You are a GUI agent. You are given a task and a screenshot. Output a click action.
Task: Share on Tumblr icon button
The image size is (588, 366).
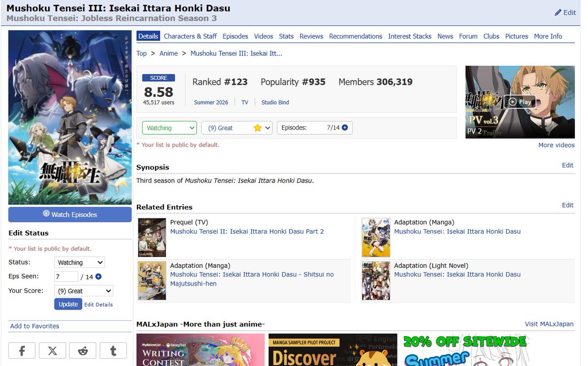point(113,350)
